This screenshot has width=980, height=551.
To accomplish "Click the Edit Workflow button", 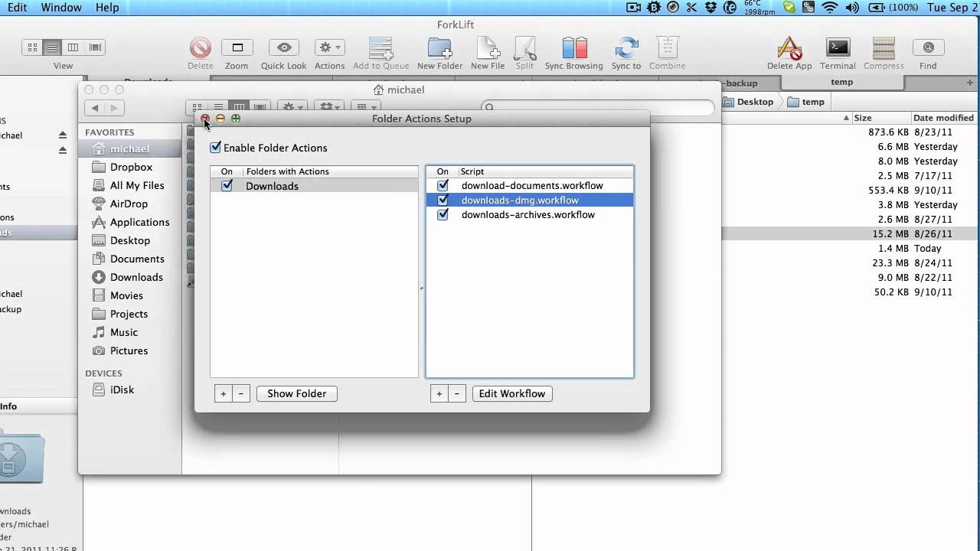I will pos(512,393).
